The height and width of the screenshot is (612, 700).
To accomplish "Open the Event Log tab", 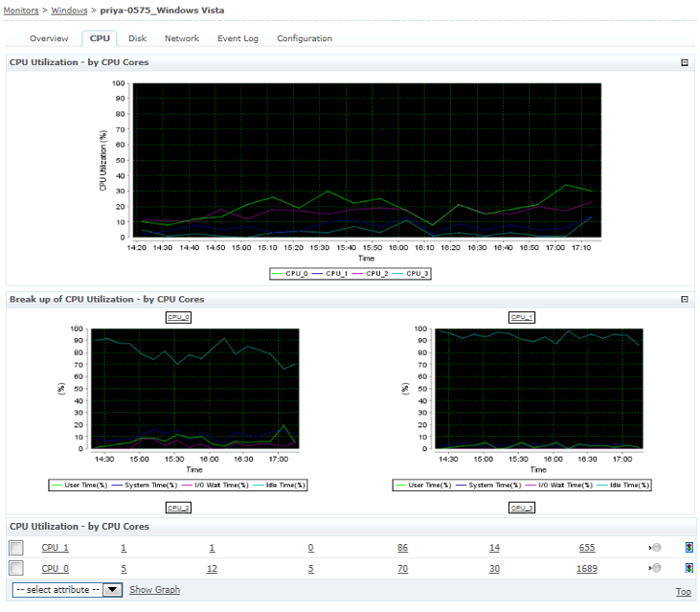I will tap(237, 38).
